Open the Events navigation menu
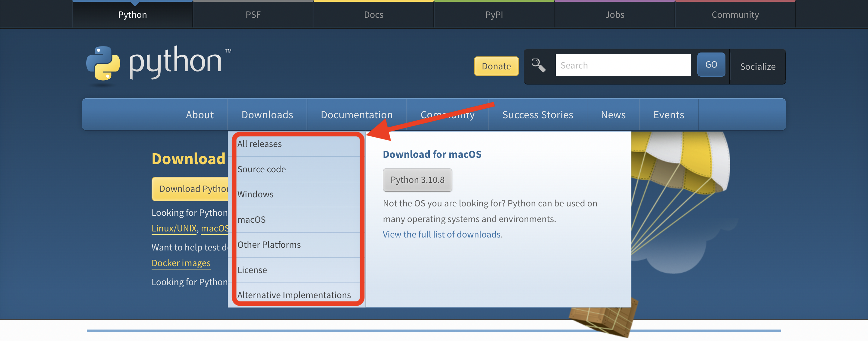Viewport: 868px width, 341px height. coord(668,115)
